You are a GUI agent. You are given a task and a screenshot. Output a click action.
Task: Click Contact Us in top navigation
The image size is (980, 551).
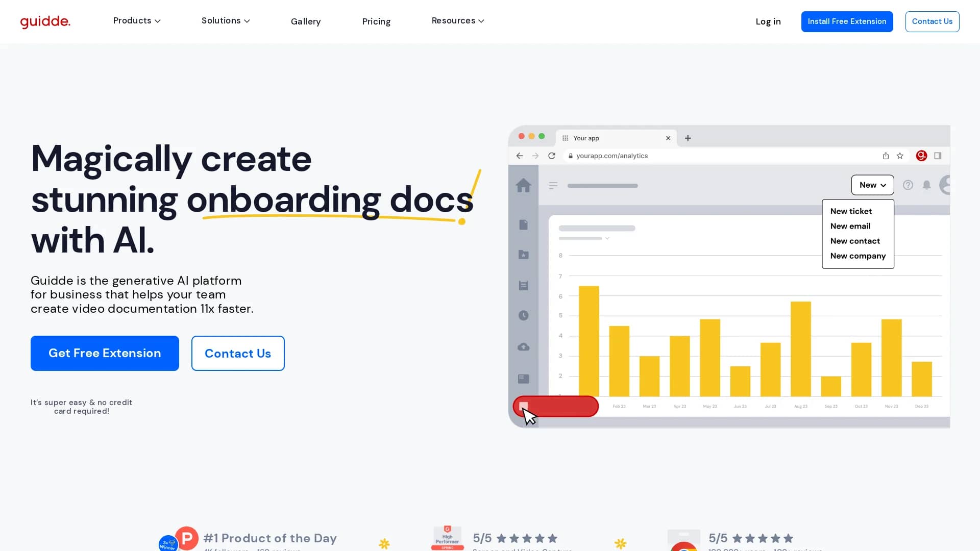pyautogui.click(x=932, y=21)
